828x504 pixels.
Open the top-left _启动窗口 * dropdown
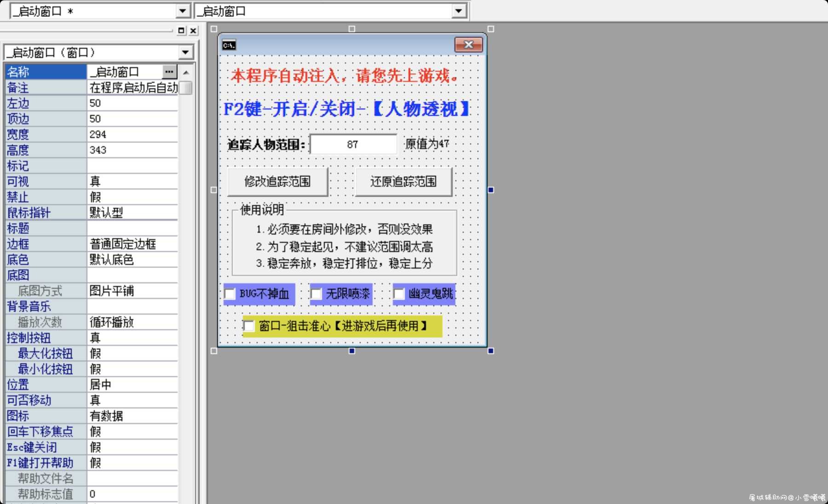click(x=183, y=11)
